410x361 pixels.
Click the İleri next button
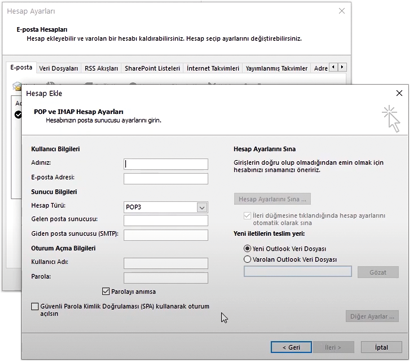tap(333, 347)
